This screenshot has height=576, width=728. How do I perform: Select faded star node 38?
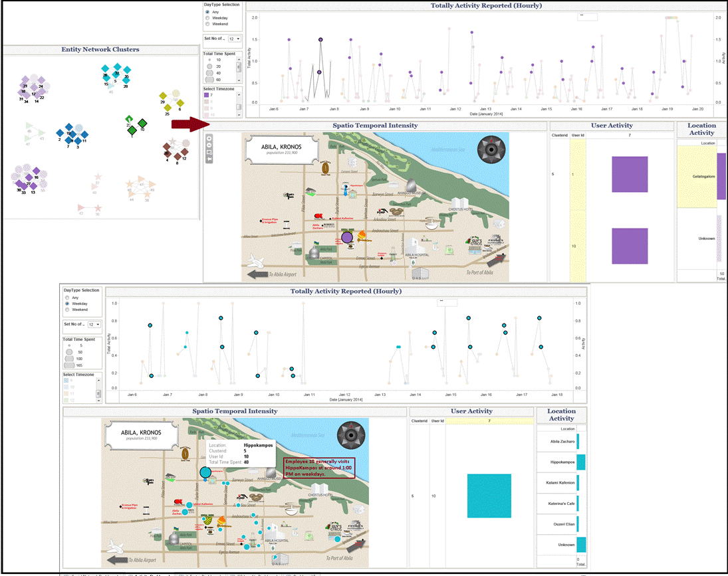pyautogui.click(x=147, y=194)
